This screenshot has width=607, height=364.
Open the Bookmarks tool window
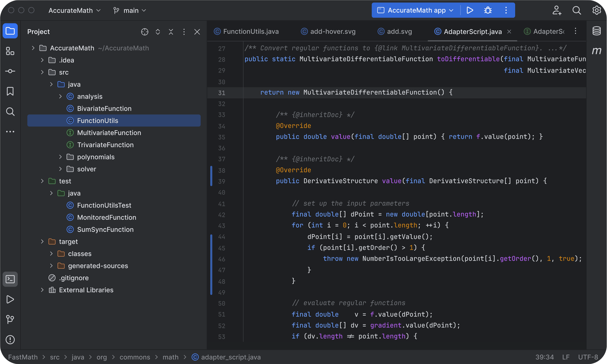10,91
